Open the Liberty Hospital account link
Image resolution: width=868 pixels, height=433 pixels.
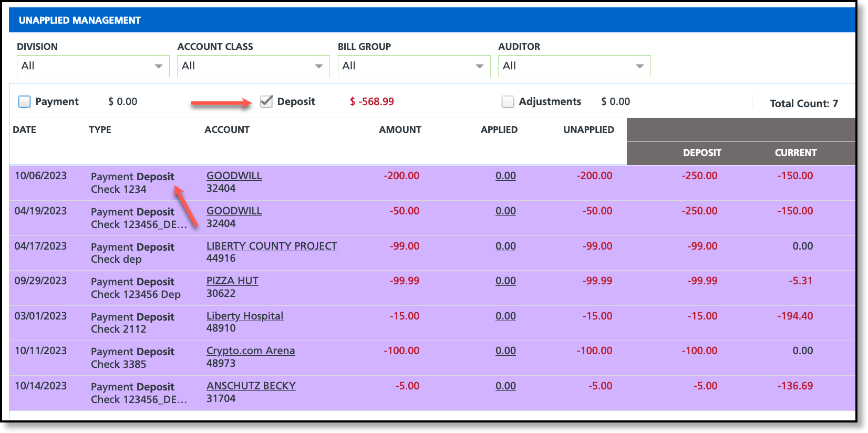click(245, 316)
